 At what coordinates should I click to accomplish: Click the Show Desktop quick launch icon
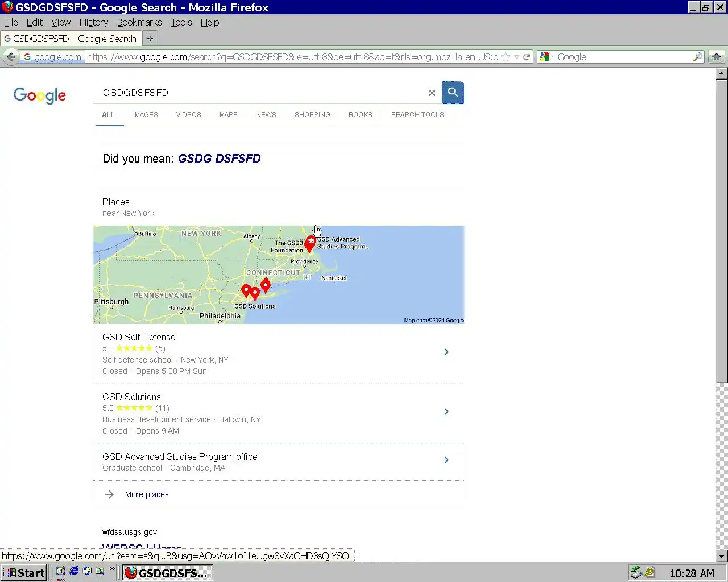pos(61,571)
